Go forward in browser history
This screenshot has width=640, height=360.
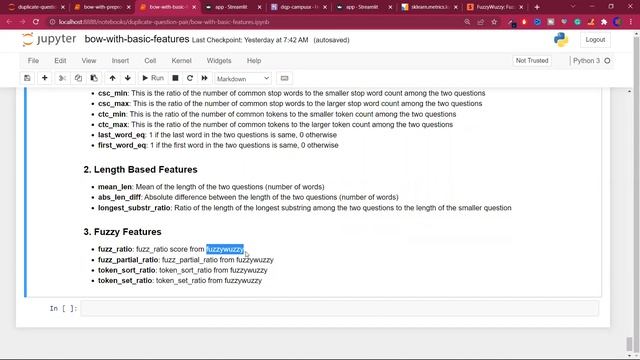[22, 22]
